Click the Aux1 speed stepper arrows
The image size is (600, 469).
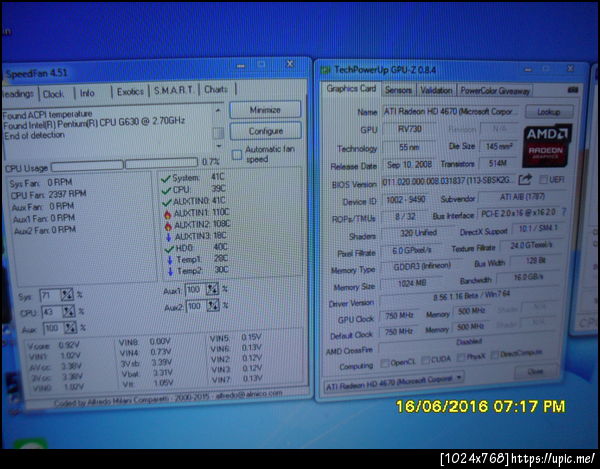click(212, 289)
